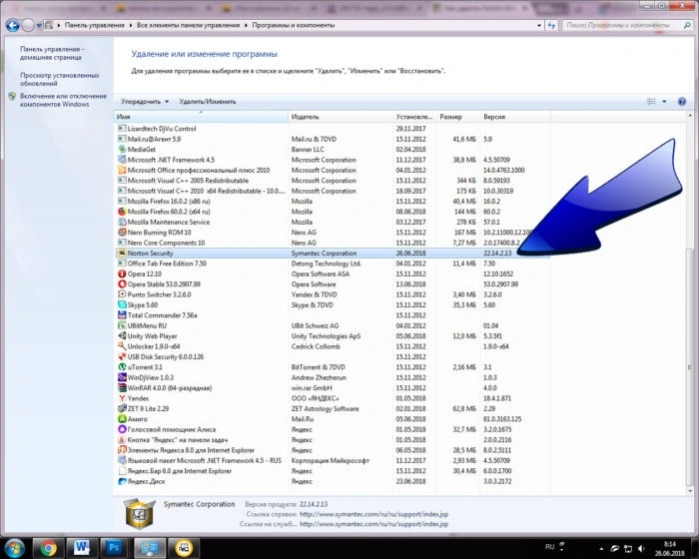Screen dimensions: 699x559
Task: Click the Opera Stable 53.0.2907.99 icon
Action: click(122, 284)
